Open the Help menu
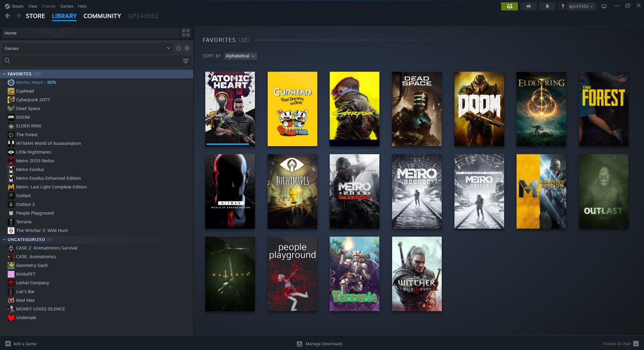Image resolution: width=644 pixels, height=350 pixels. (83, 6)
